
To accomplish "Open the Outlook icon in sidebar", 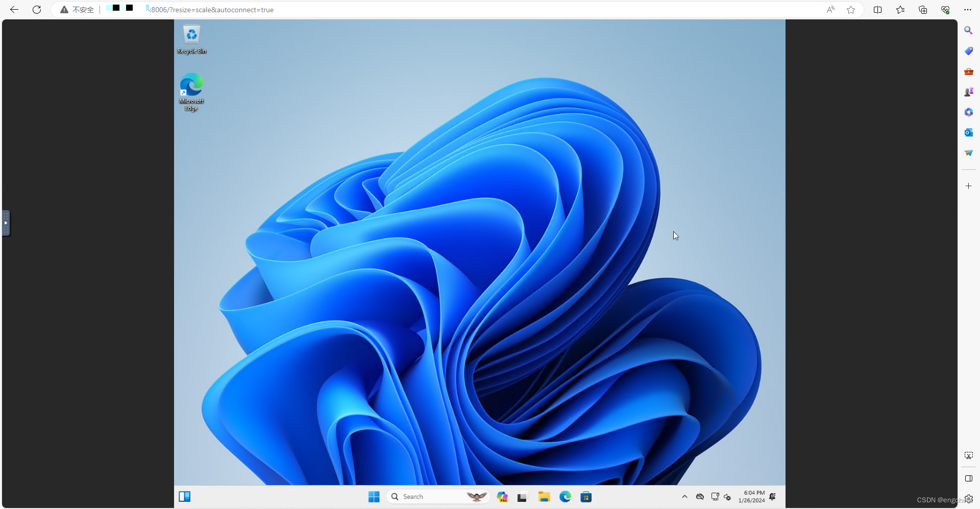I will (968, 133).
